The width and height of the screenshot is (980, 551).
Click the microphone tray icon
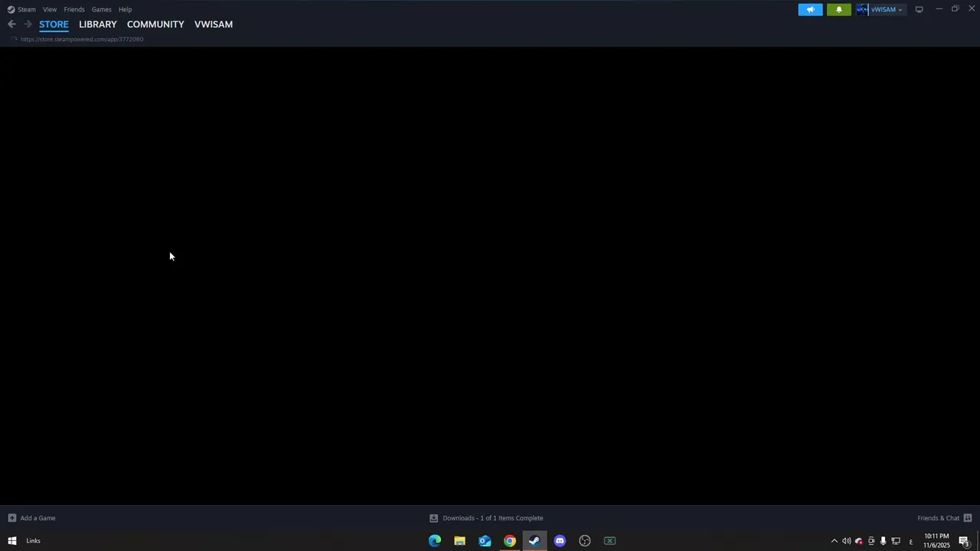883,541
